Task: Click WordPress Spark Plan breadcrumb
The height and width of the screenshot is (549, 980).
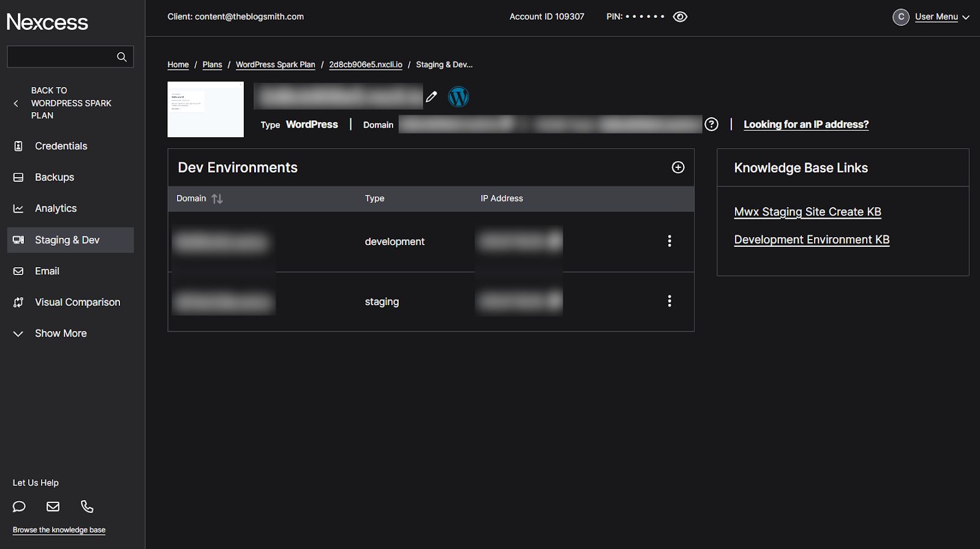Action: tap(276, 65)
